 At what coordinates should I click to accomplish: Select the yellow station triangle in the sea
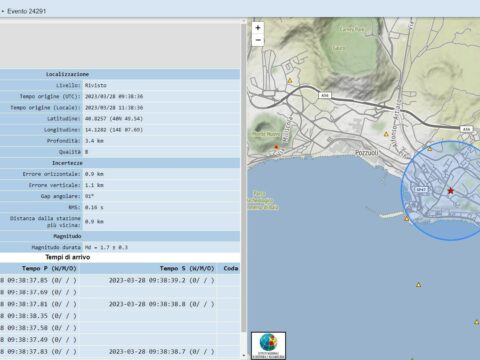[x=418, y=285]
